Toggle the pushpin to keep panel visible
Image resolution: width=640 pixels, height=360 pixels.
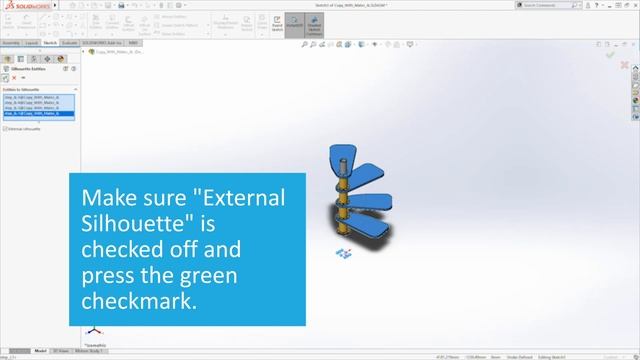coord(23,78)
